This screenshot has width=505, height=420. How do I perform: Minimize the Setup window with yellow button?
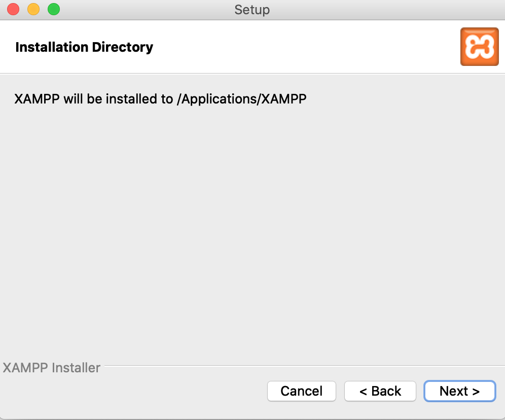click(x=33, y=9)
